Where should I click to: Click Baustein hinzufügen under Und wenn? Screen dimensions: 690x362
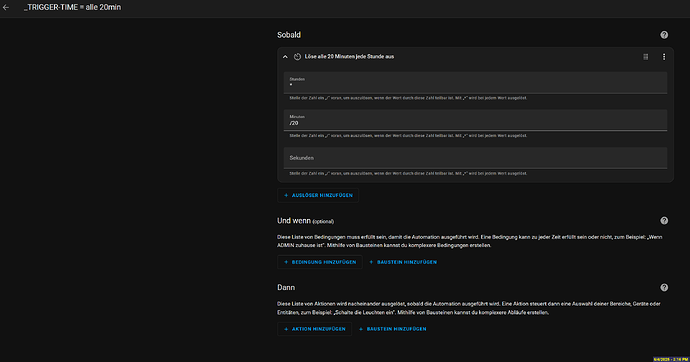click(403, 262)
